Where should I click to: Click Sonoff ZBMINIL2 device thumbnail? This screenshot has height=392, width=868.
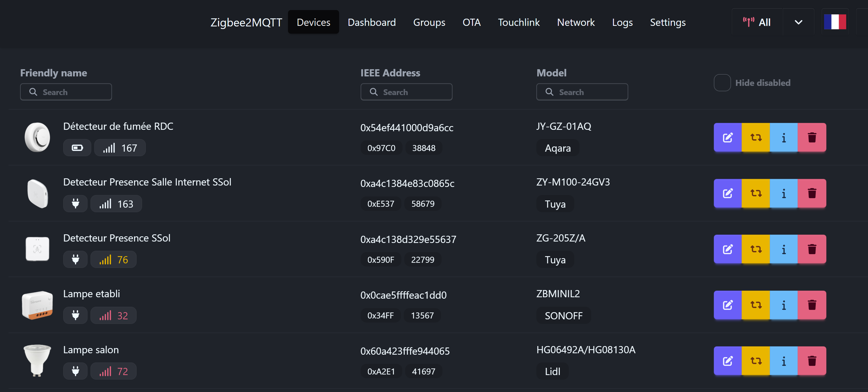(x=37, y=305)
